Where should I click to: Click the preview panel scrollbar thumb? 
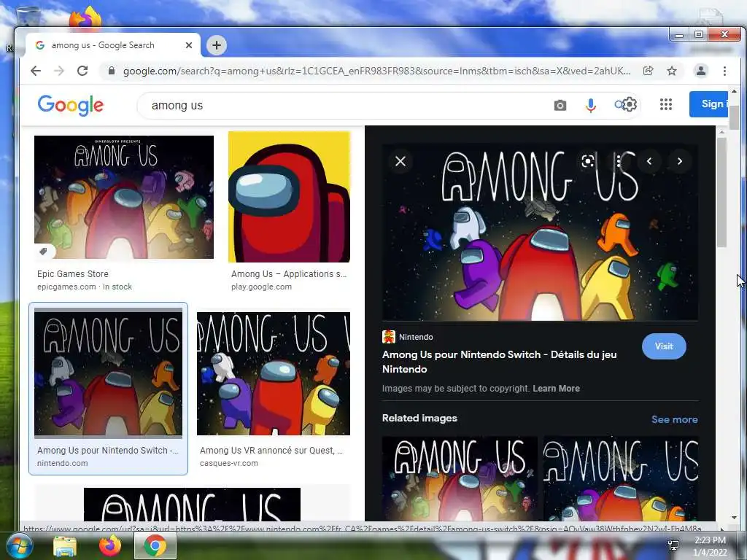721,192
